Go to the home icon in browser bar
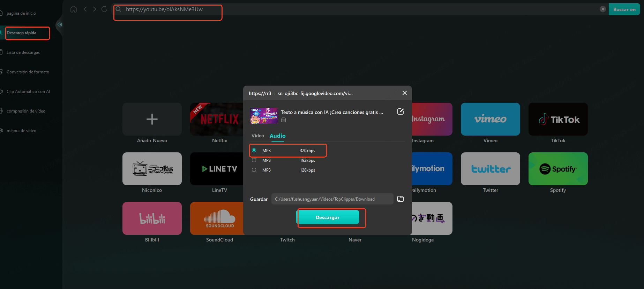The height and width of the screenshot is (289, 644). pyautogui.click(x=74, y=9)
